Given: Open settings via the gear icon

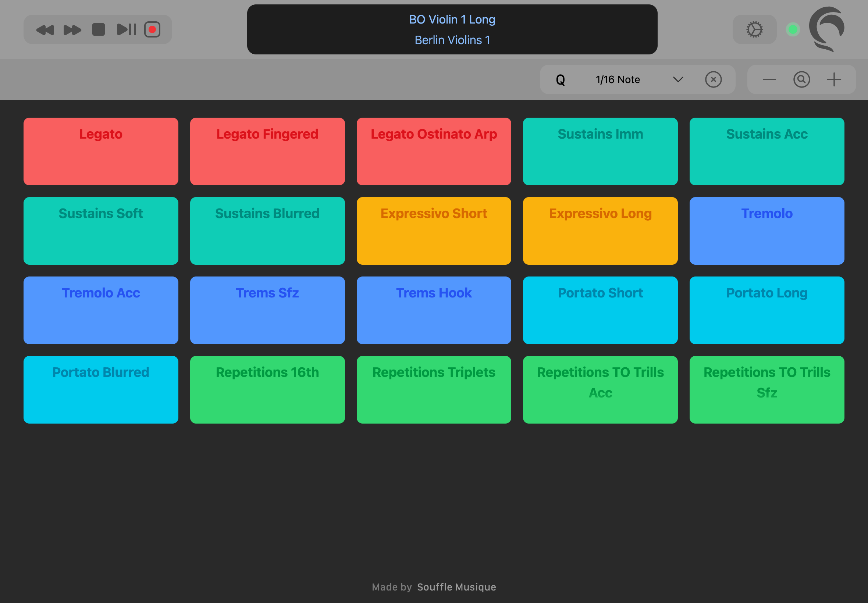Looking at the screenshot, I should [755, 29].
